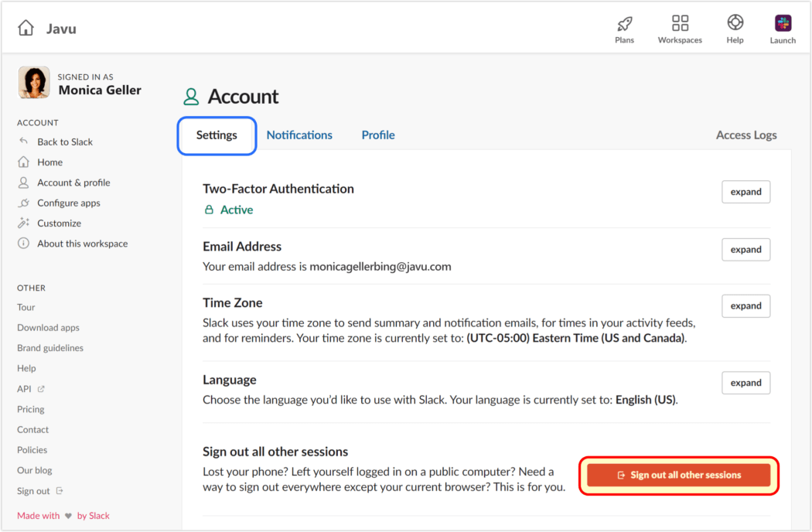
Task: Open the API link
Action: click(24, 388)
